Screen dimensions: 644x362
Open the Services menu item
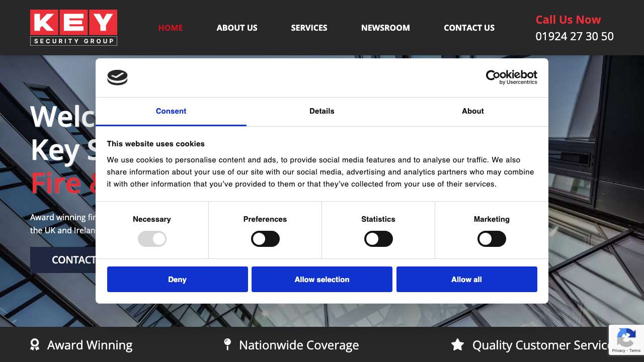click(x=309, y=28)
